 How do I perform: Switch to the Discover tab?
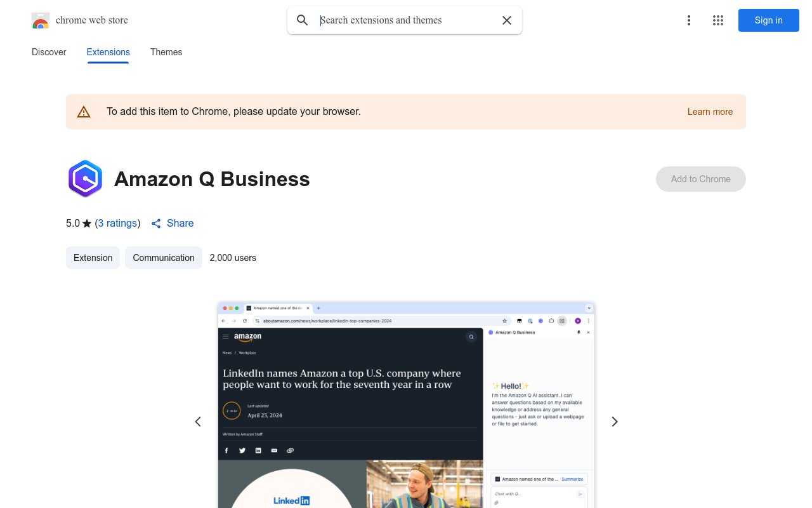tap(49, 52)
